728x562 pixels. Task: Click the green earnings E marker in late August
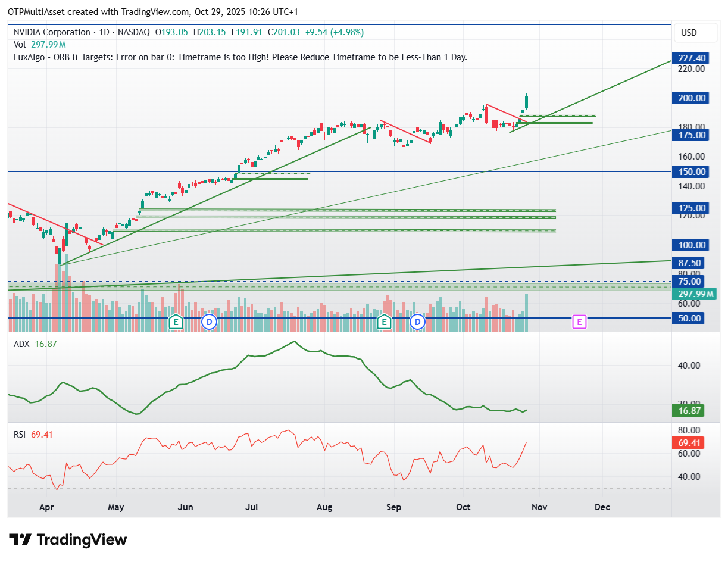[x=385, y=322]
